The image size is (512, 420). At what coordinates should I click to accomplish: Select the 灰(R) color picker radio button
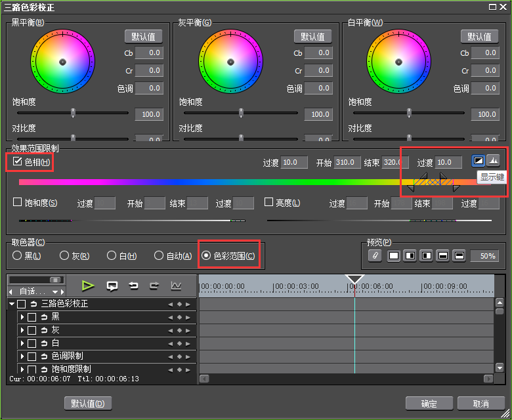pyautogui.click(x=64, y=255)
